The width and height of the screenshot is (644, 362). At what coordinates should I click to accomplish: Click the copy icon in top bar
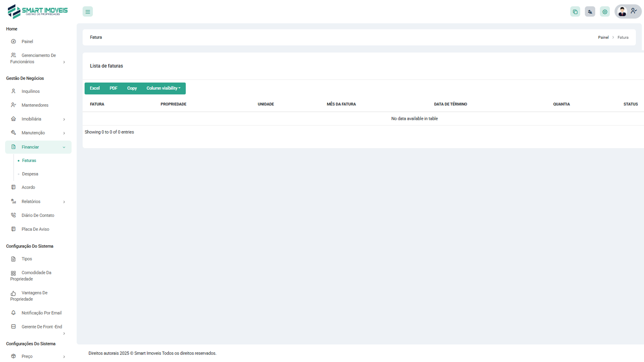575,12
